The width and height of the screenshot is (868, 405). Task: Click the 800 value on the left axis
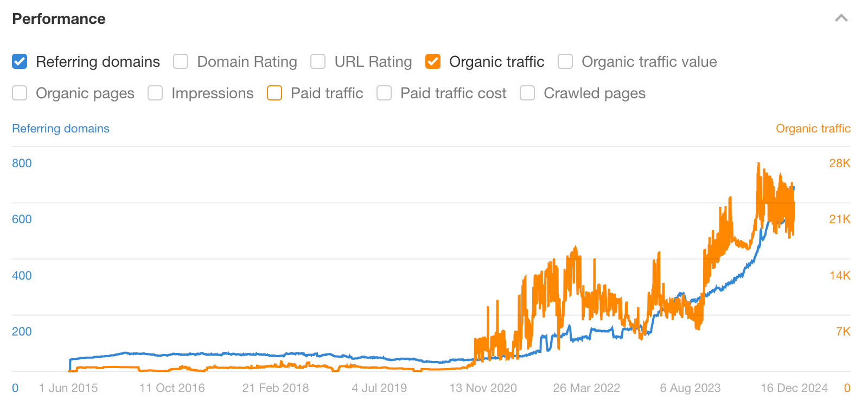pyautogui.click(x=22, y=163)
